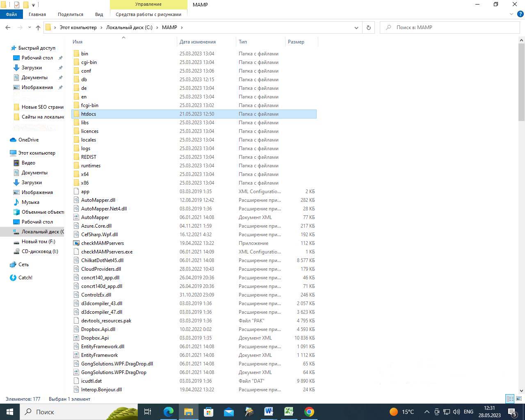Screen dimensions: 525x420
Task: Click the Up one level arrow
Action: 38,27
